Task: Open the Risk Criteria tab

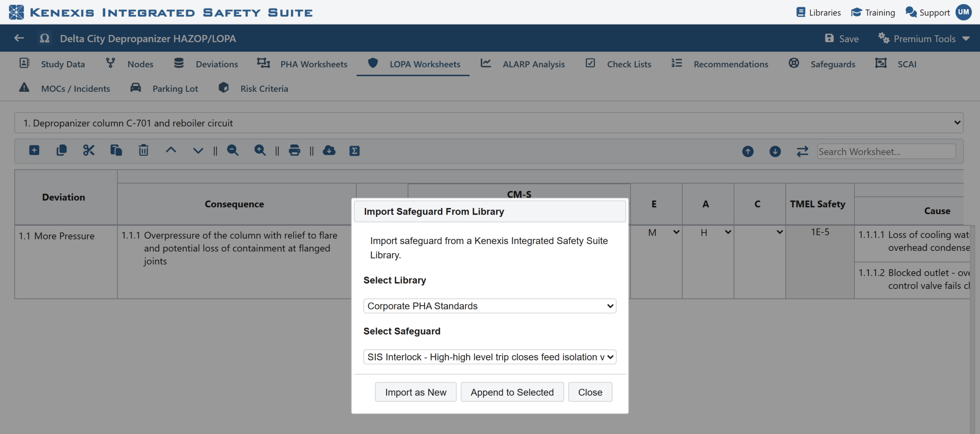Action: point(253,88)
